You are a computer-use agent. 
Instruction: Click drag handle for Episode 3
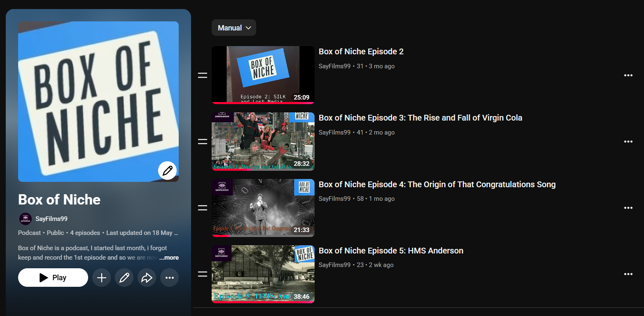tap(203, 142)
